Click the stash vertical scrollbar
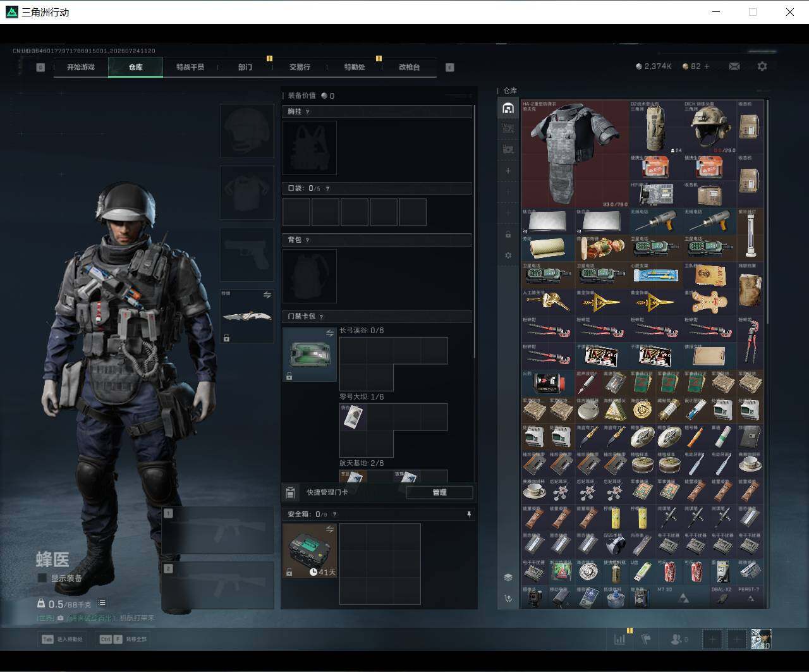Image resolution: width=809 pixels, height=672 pixels. coord(767,212)
